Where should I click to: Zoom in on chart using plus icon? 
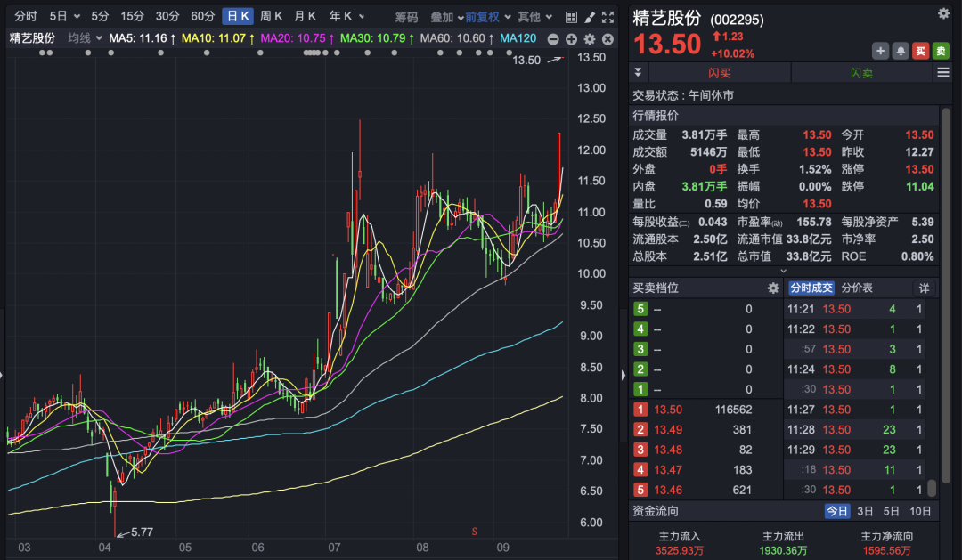point(571,39)
